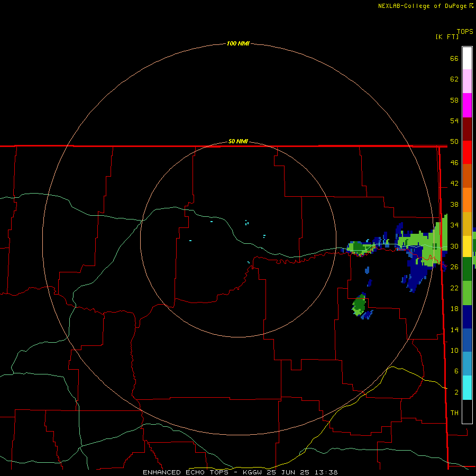Click the '6' scale label
This screenshot has width=476, height=476.
[456, 371]
